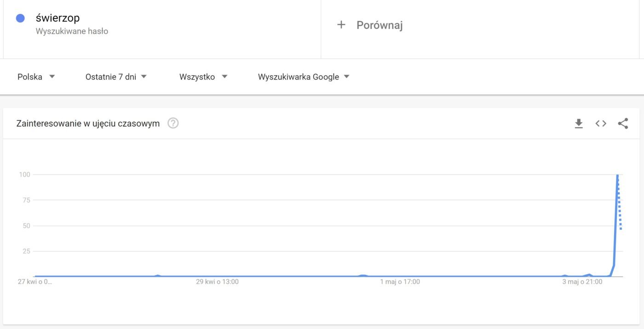The height and width of the screenshot is (329, 644).
Task: Click the 100 value on the chart axis
Action: point(24,174)
